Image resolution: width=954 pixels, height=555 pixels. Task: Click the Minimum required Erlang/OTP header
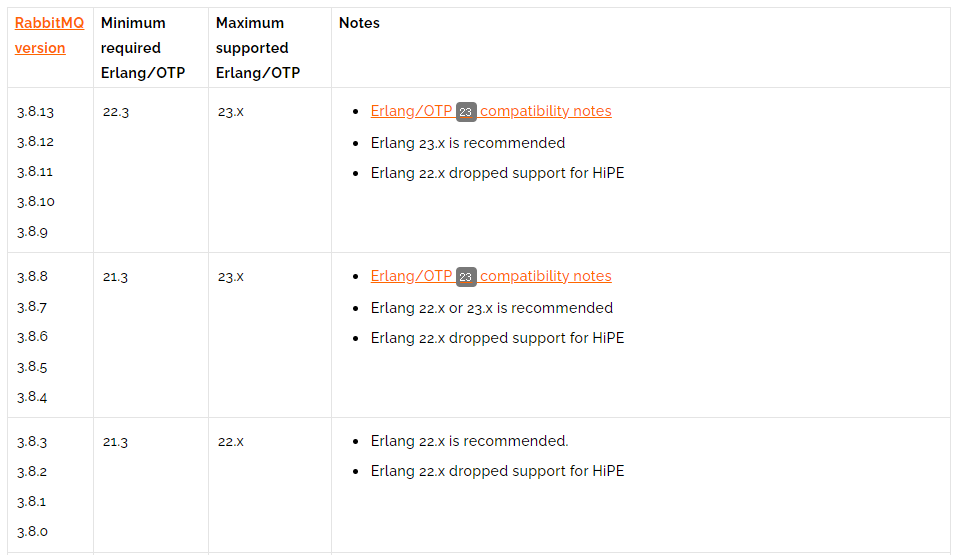click(x=143, y=48)
